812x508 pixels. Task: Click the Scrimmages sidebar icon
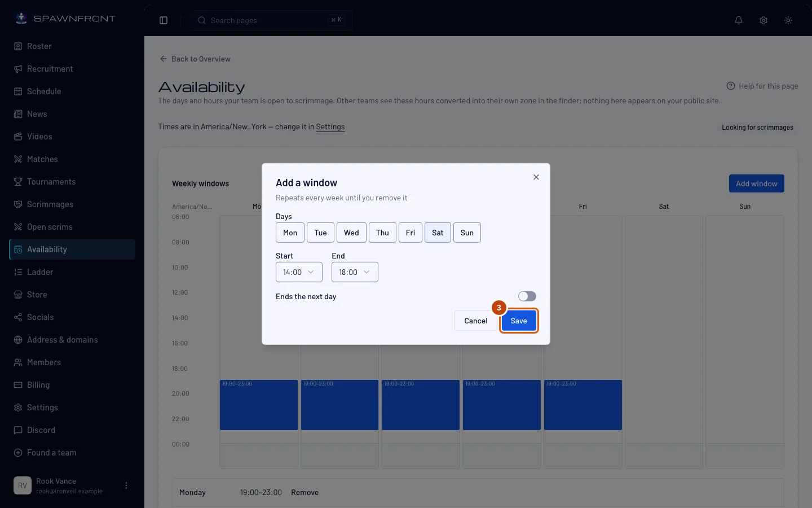[18, 204]
